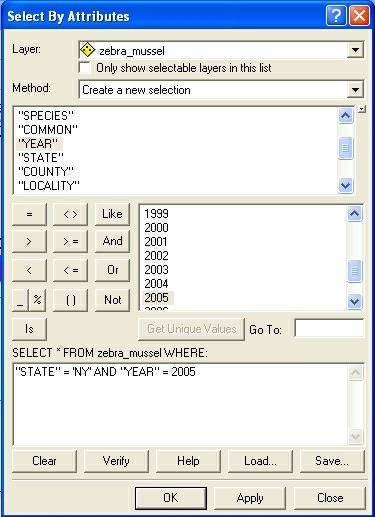Screen dimensions: 375x517
Task: Select the 2003 value in unique values list
Action: coord(156,270)
